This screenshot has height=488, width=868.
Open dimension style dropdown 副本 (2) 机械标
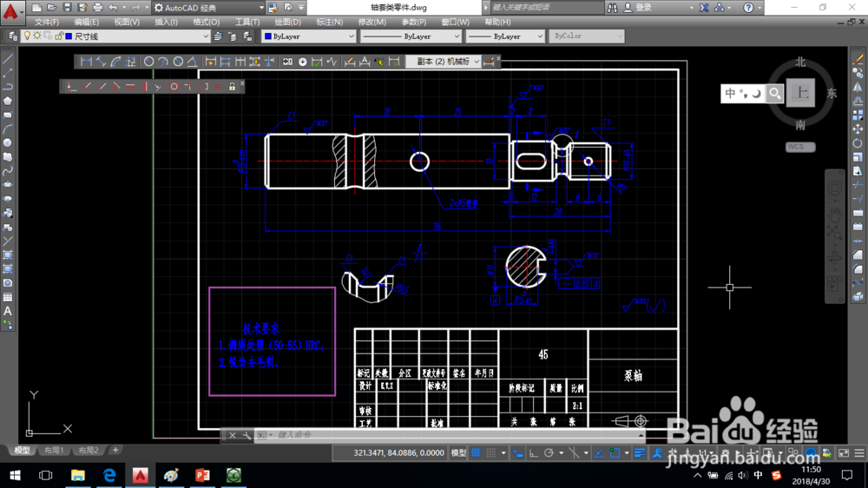[x=444, y=62]
